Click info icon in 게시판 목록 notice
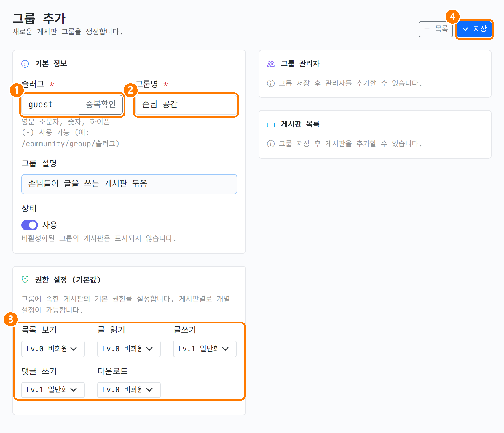504x433 pixels. pyautogui.click(x=271, y=144)
